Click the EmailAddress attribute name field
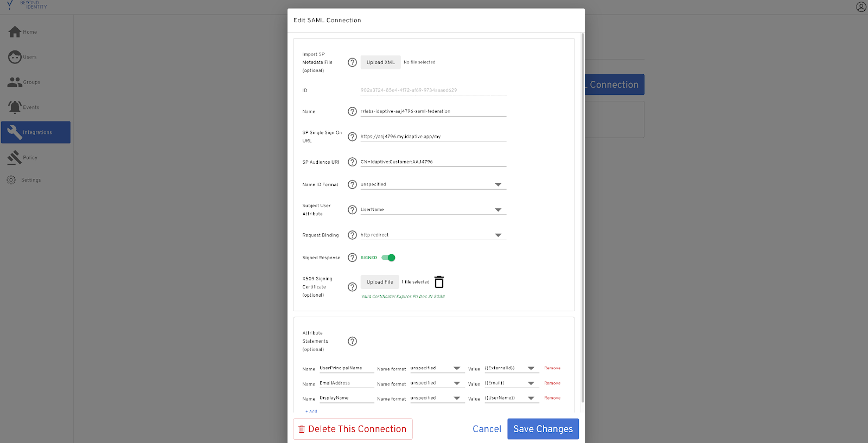This screenshot has height=443, width=868. 347,383
